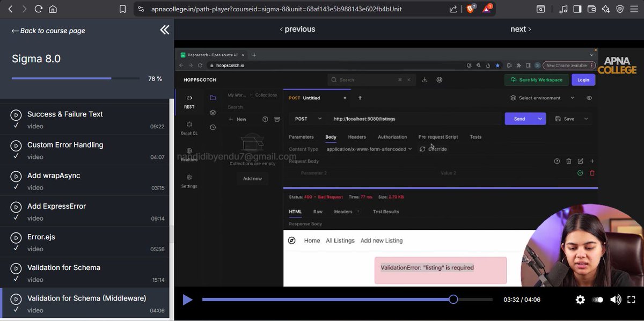The width and height of the screenshot is (644, 321).
Task: Open Brave Shields lion icon
Action: (471, 9)
